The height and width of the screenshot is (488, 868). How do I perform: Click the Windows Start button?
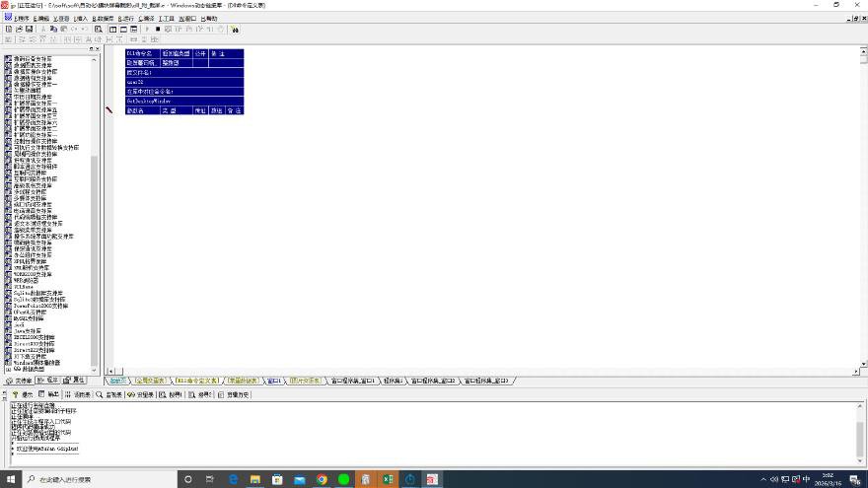point(11,479)
